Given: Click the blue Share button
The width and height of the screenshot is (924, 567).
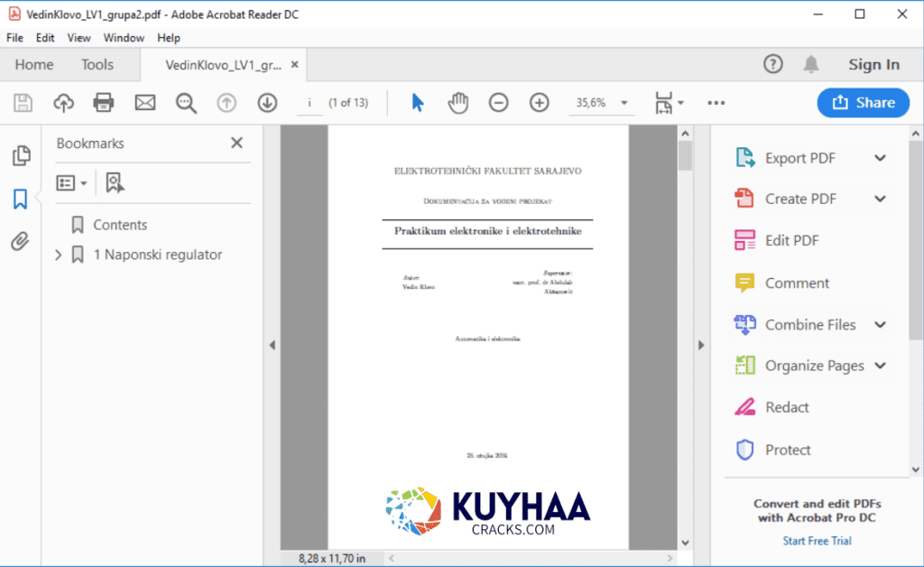Looking at the screenshot, I should click(x=863, y=102).
